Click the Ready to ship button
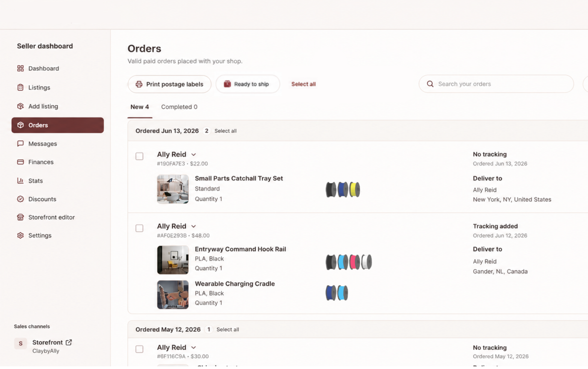The width and height of the screenshot is (588, 369). point(248,84)
